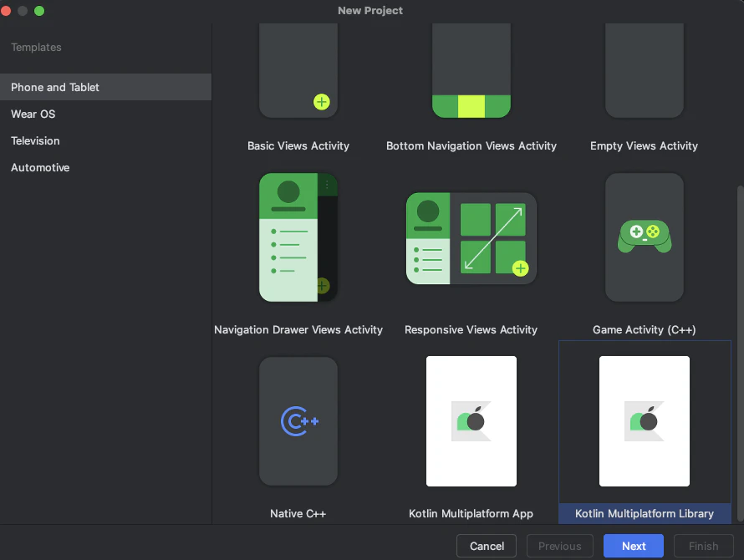Click the Kotlin Multiplatform Library label

click(x=645, y=513)
